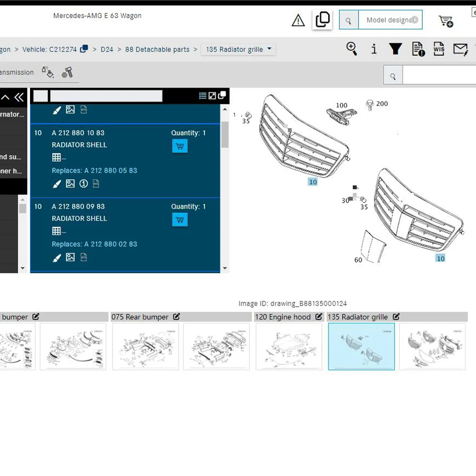Click the warning triangle icon
Viewport: 476px width, 476px height.
click(x=298, y=20)
